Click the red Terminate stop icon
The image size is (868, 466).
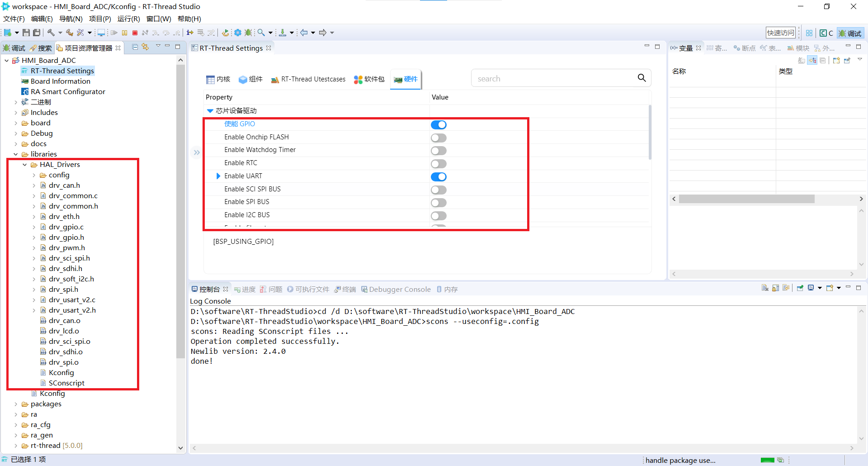click(x=135, y=33)
